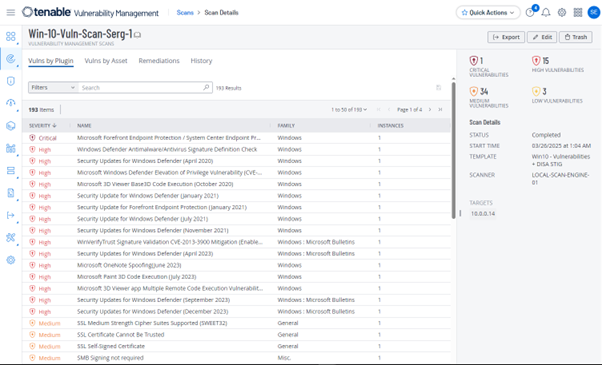Screen dimensions: 602x365
Task: Open the shield icon in left sidebar
Action: (x=11, y=81)
